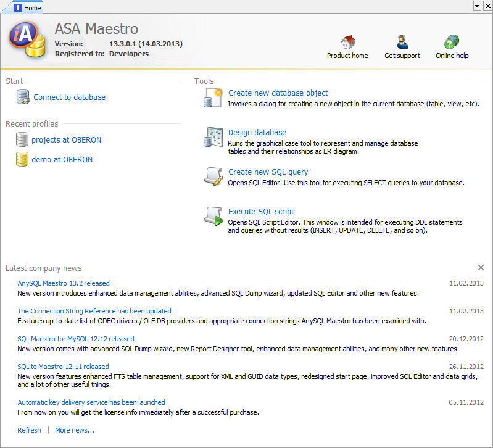Click the Create new SQL query scroll icon

pyautogui.click(x=213, y=176)
